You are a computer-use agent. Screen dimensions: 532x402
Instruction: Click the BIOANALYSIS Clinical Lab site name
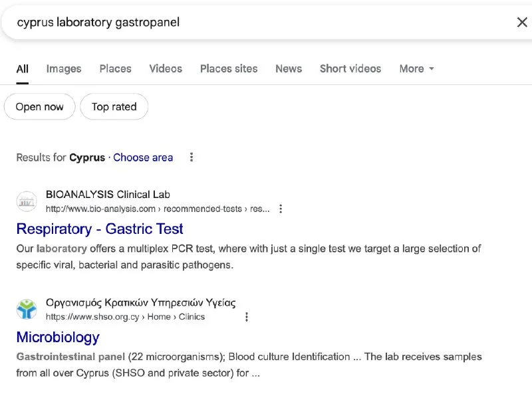pos(108,195)
